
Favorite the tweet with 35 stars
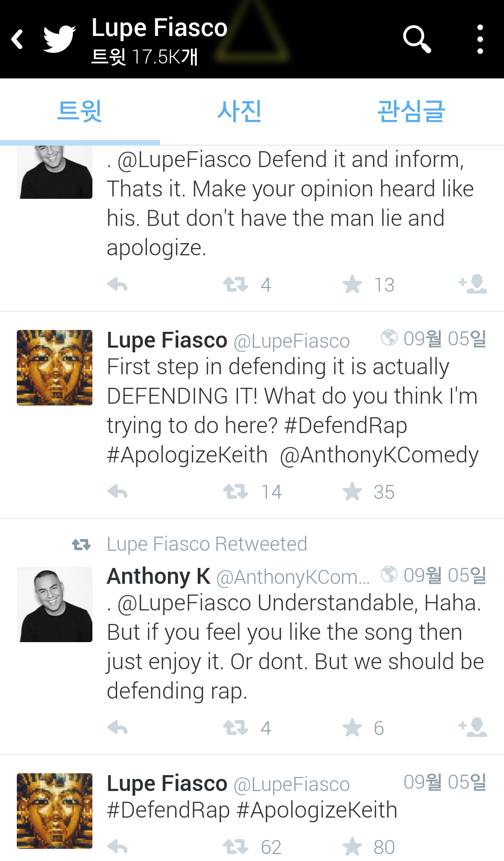[x=352, y=491]
